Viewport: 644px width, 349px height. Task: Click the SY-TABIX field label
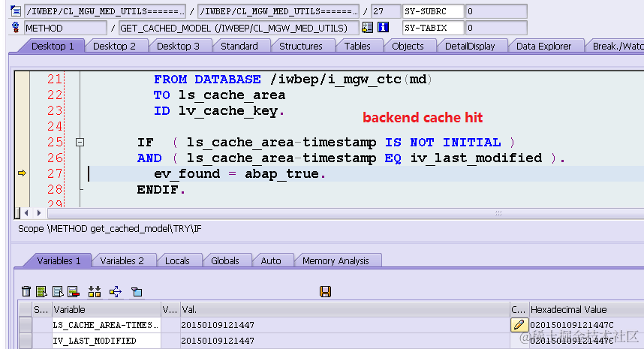[433, 28]
